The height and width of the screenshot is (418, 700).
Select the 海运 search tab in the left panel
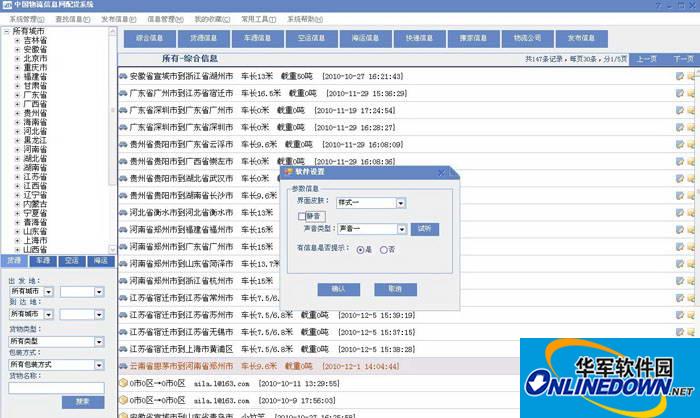101,261
